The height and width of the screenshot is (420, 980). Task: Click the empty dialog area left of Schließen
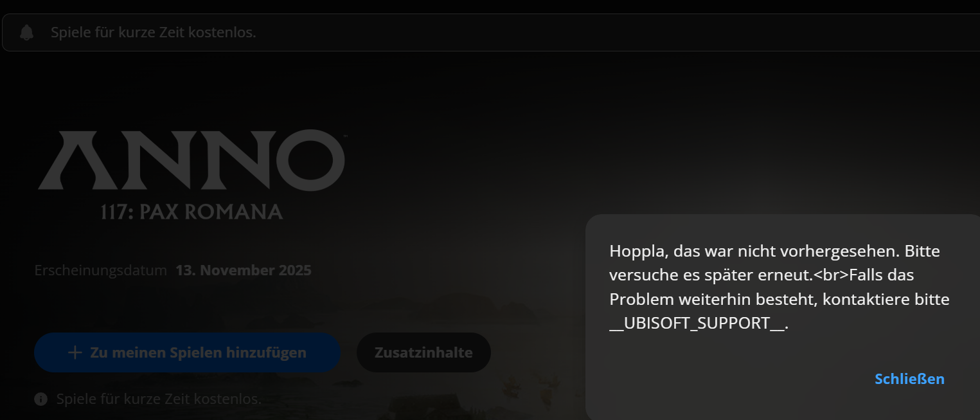(733, 379)
